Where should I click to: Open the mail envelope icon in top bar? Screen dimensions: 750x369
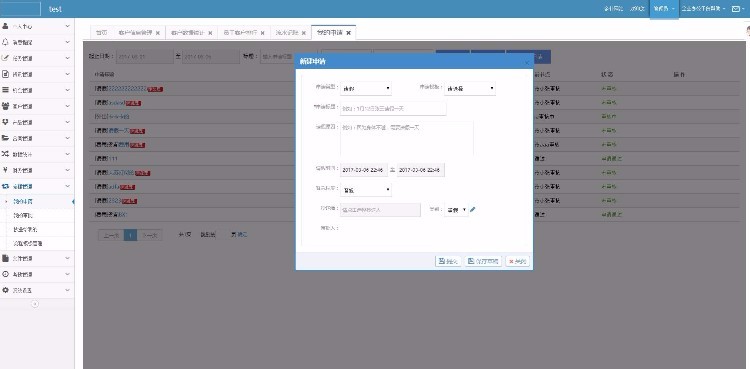pyautogui.click(x=737, y=9)
